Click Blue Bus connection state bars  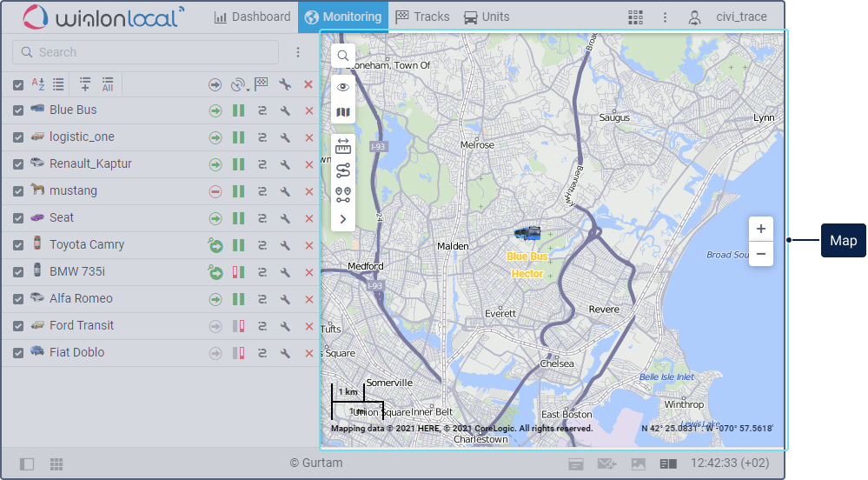point(239,110)
